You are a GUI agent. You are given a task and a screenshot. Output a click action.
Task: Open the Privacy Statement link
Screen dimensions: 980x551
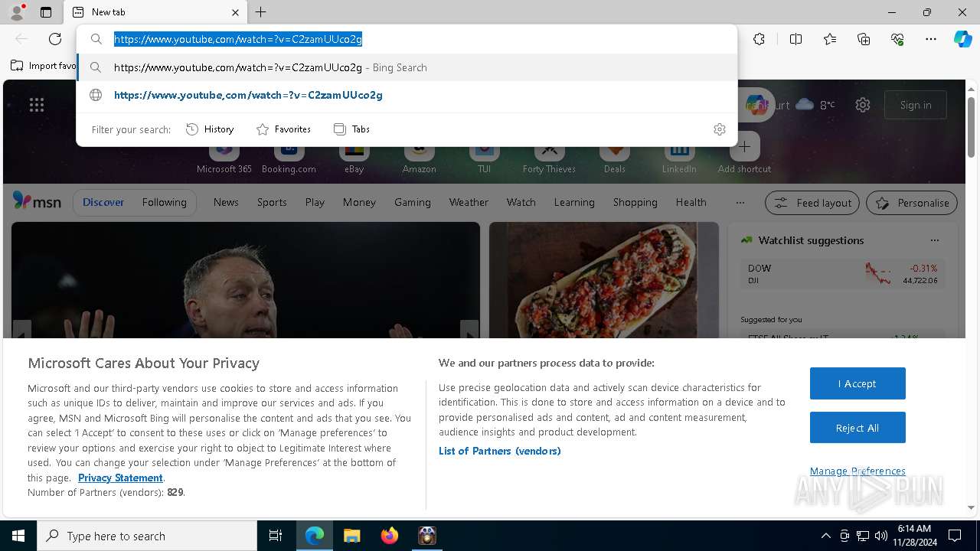coord(120,478)
